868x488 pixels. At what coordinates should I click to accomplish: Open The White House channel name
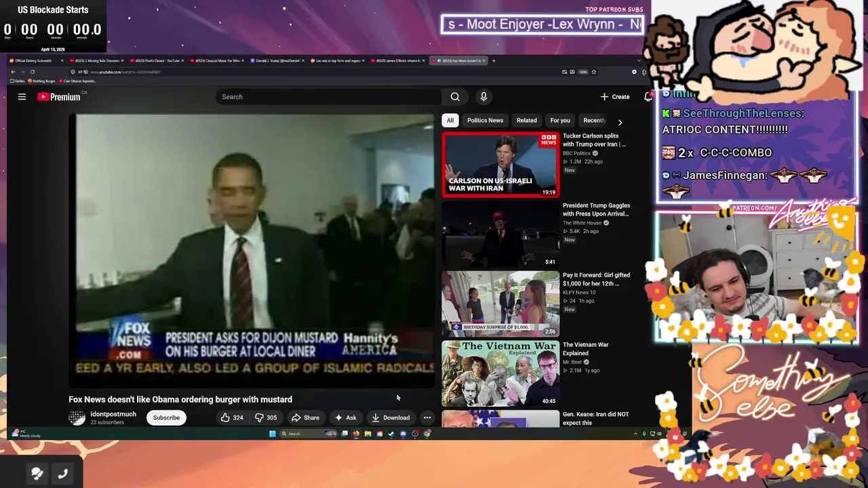tap(582, 223)
